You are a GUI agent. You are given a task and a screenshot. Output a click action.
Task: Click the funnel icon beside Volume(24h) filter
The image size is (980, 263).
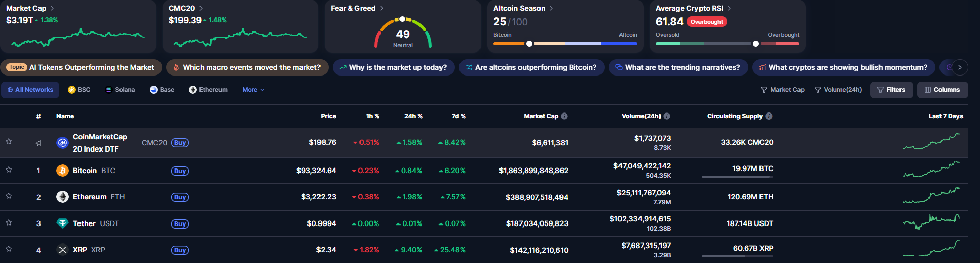click(818, 90)
